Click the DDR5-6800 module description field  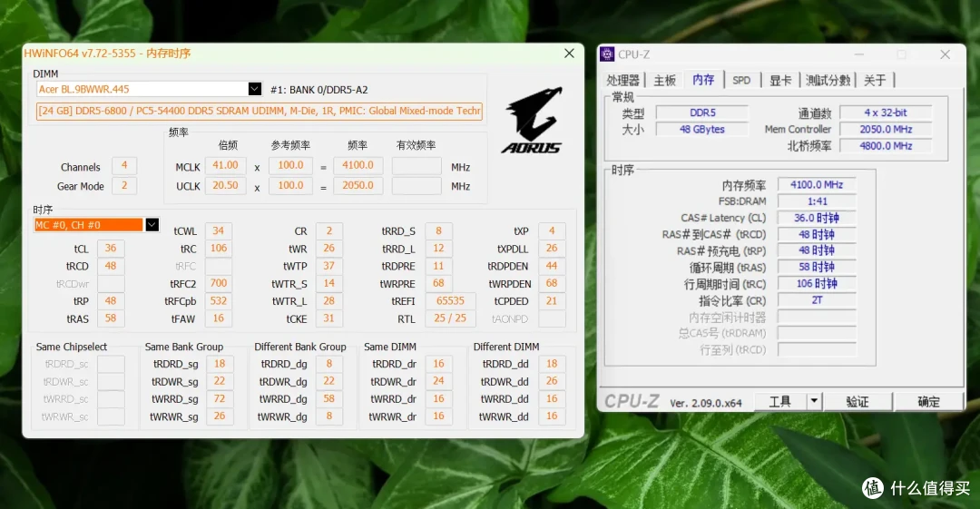coord(260,111)
